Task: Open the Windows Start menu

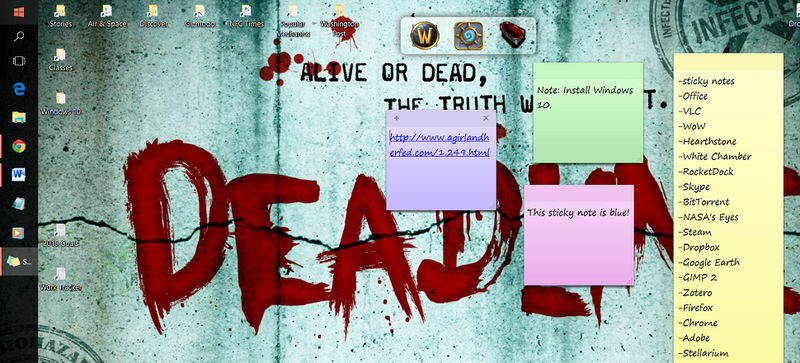Action: pos(19,11)
